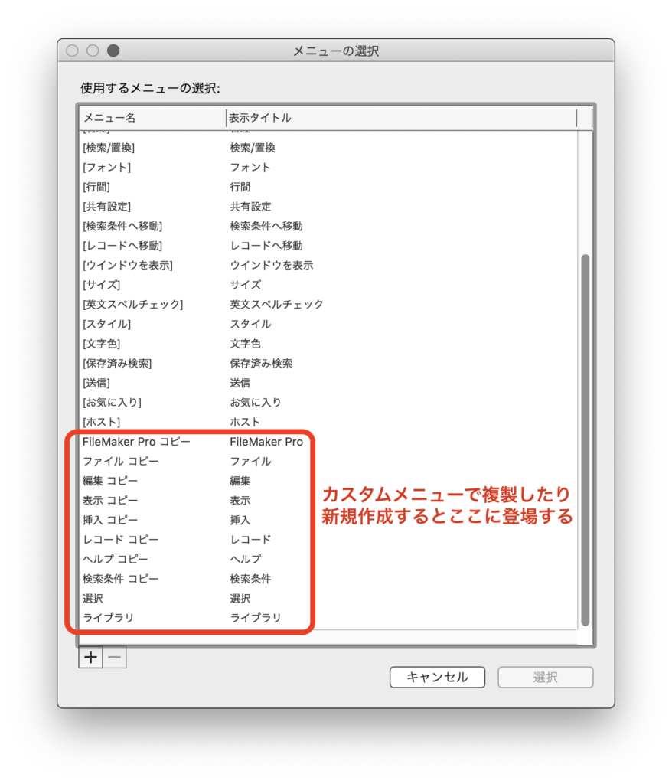Screen dimensions: 672x784
Task: Click the ウインドウを表示 display title cell
Action: pos(272,265)
